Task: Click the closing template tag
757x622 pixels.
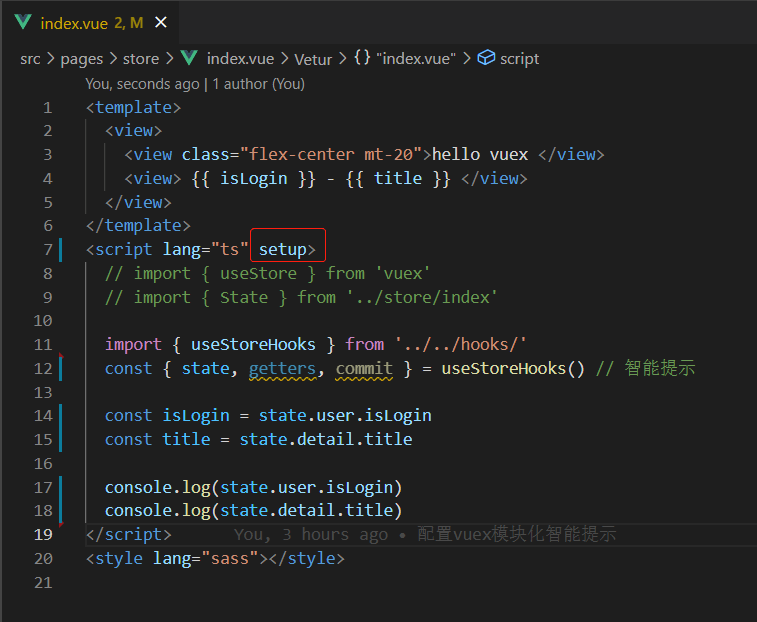Action: [138, 226]
